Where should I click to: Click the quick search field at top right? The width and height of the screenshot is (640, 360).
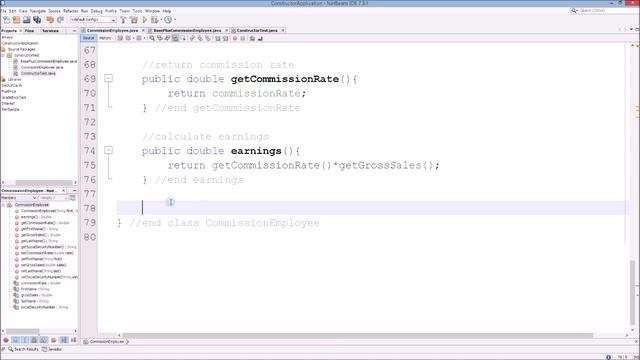click(604, 11)
